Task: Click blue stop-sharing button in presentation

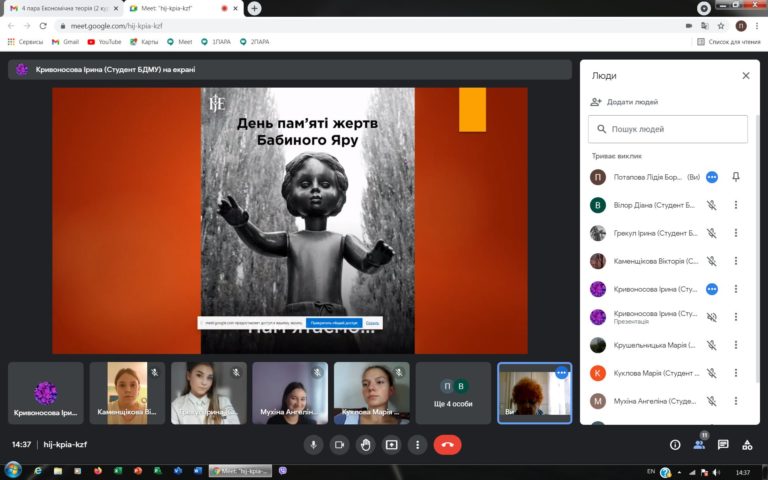Action: click(334, 323)
